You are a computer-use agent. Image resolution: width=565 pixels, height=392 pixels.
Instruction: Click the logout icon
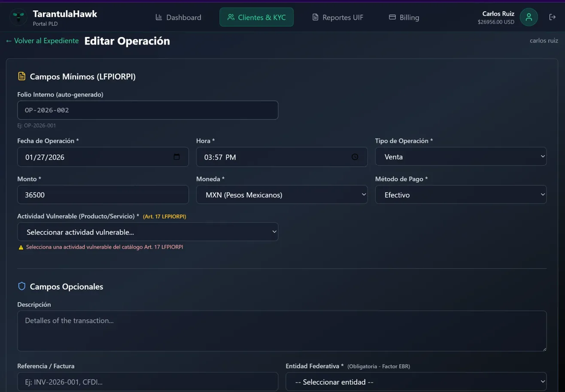tap(552, 17)
